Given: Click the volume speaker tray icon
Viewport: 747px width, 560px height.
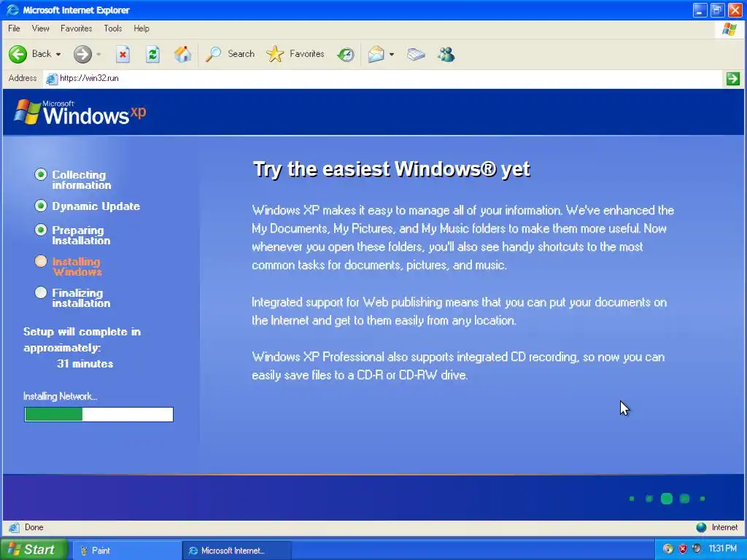Looking at the screenshot, I should [697, 549].
